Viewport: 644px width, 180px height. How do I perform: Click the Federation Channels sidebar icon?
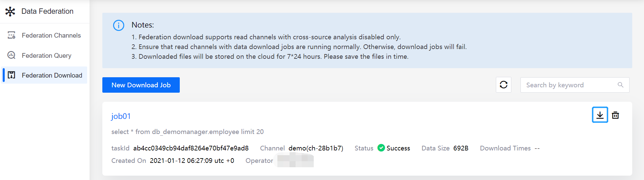pyautogui.click(x=11, y=35)
